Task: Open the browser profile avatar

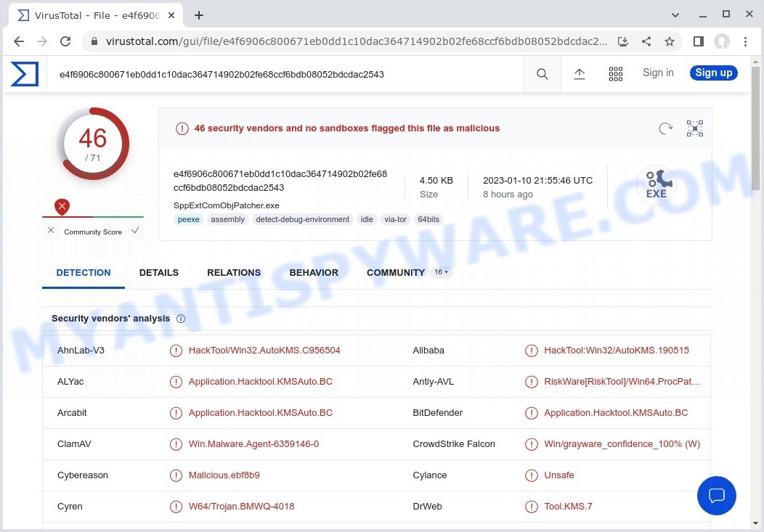Action: point(722,41)
